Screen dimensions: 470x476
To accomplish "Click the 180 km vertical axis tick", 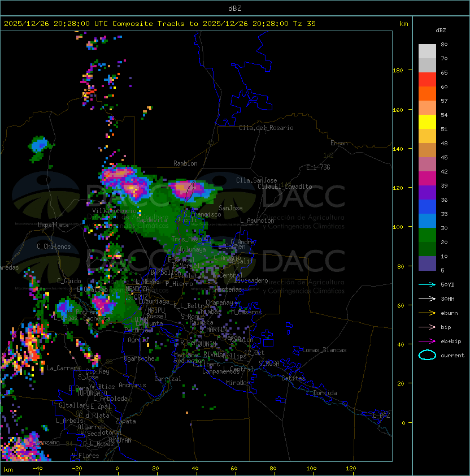I will pos(398,71).
